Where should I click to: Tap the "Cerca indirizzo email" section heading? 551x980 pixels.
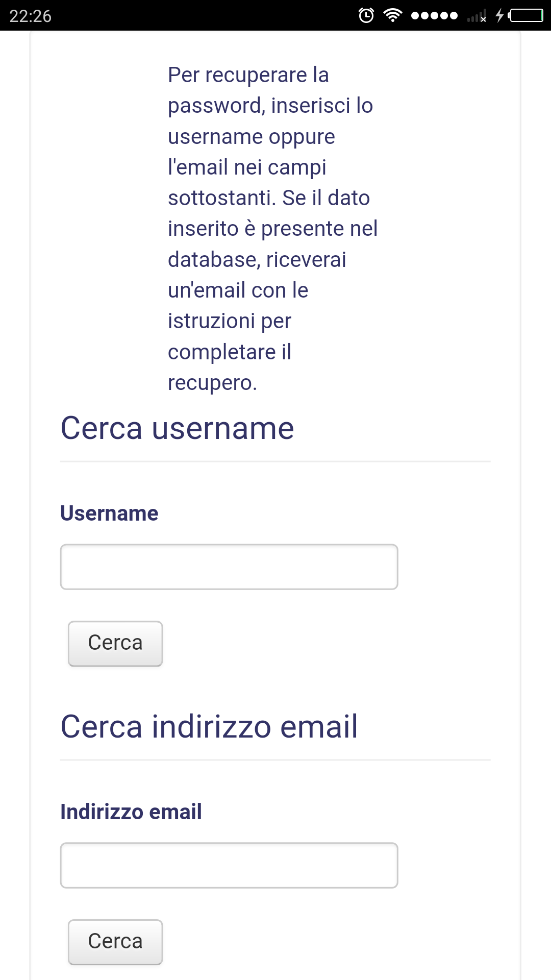tap(209, 726)
